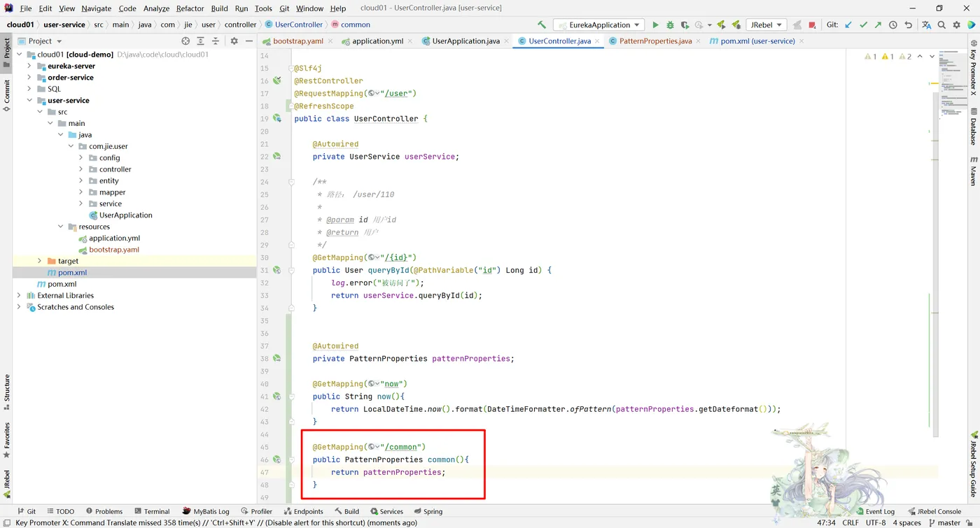The width and height of the screenshot is (980, 528).
Task: Switch to bootstrap.yaml editor tab
Action: point(297,41)
